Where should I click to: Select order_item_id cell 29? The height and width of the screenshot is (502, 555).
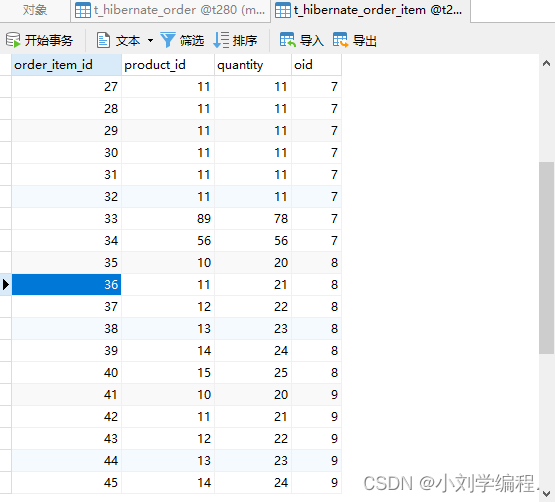(x=67, y=131)
